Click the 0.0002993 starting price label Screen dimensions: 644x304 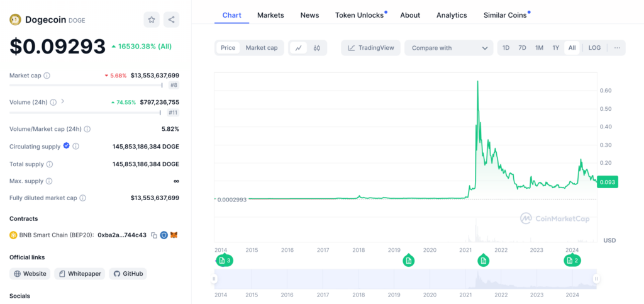pos(231,200)
